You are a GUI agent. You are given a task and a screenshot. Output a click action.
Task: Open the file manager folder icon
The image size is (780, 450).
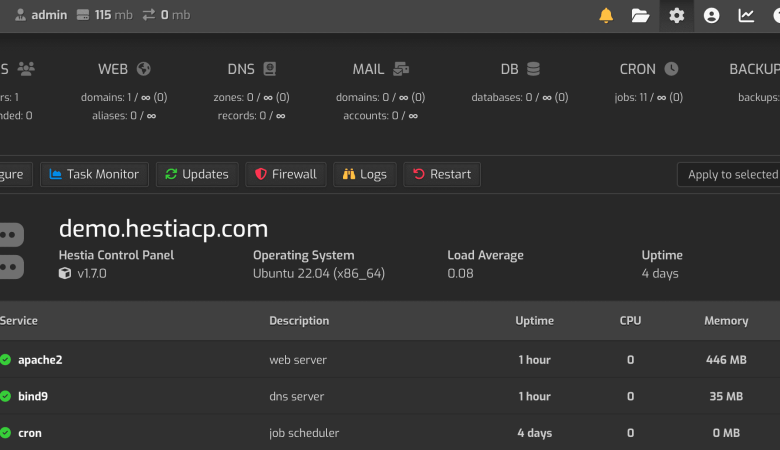640,15
